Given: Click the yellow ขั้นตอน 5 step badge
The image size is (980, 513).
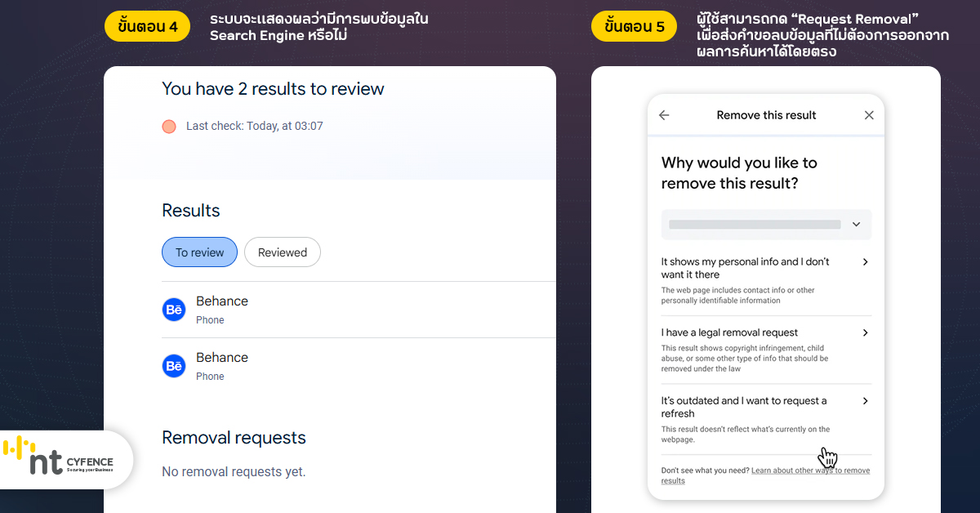Looking at the screenshot, I should point(634,26).
